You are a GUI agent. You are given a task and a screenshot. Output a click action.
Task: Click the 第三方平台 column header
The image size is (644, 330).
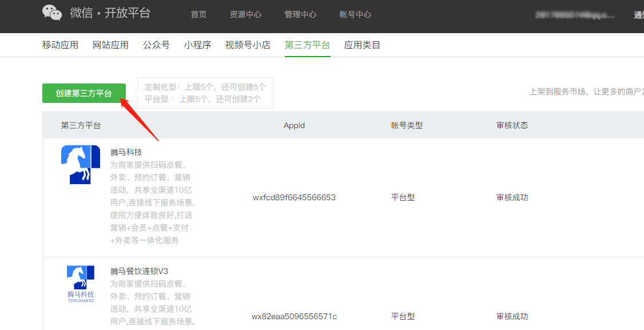(x=81, y=125)
